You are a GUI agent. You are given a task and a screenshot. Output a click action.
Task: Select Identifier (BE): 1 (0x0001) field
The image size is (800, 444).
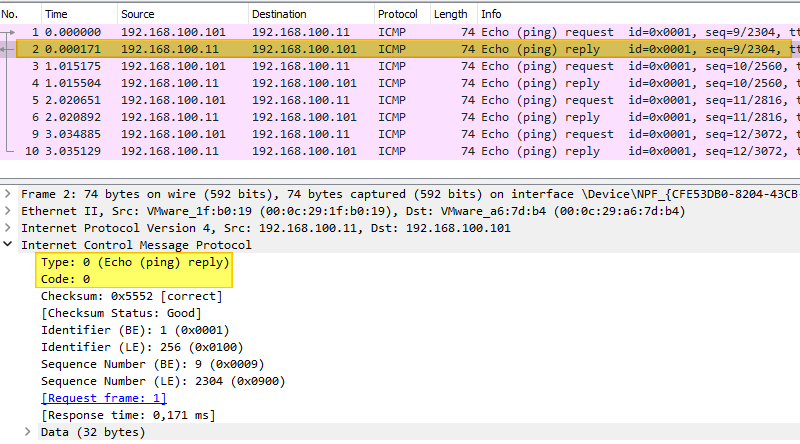(x=135, y=330)
